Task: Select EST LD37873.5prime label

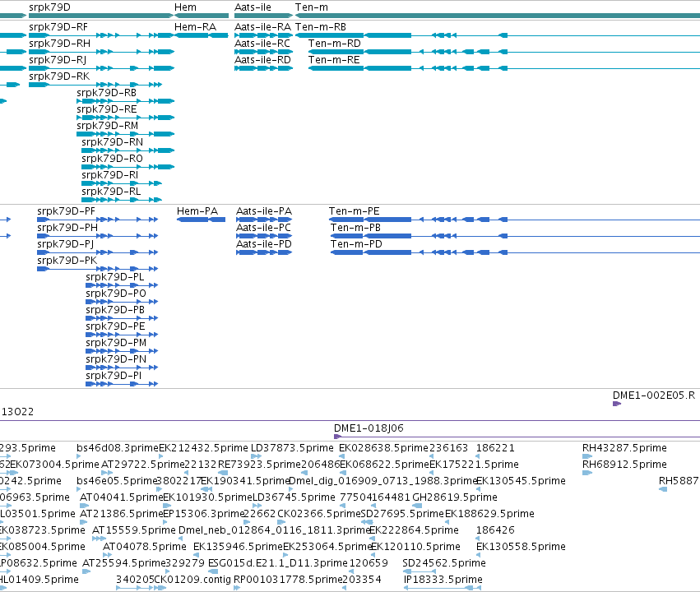Action: [x=292, y=448]
